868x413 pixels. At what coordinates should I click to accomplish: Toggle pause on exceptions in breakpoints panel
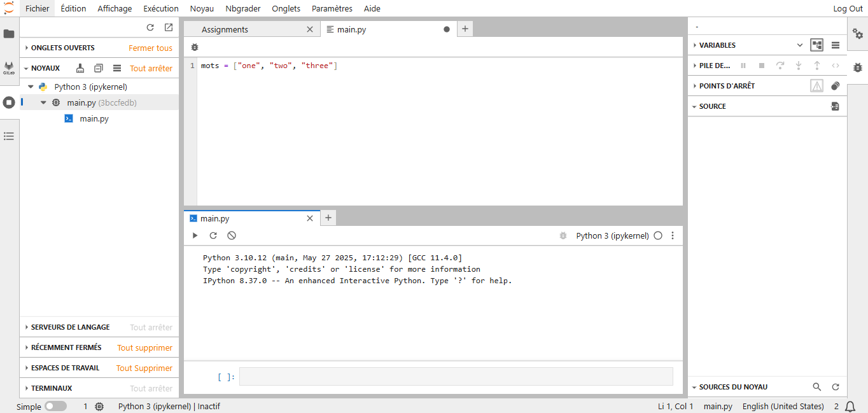(816, 86)
